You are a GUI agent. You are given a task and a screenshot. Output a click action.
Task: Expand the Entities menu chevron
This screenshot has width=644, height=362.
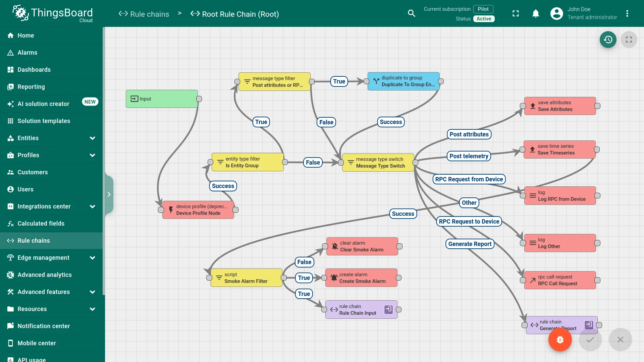click(93, 138)
